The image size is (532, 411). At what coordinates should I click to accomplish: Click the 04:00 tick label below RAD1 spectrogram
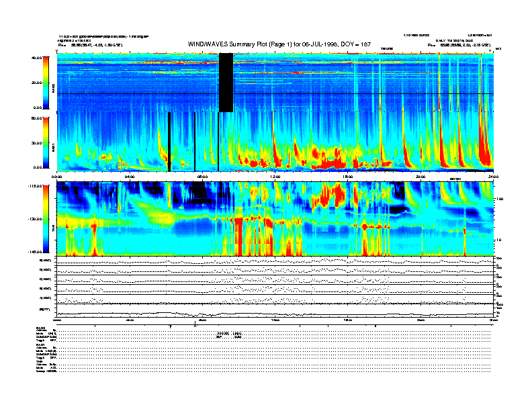click(130, 177)
